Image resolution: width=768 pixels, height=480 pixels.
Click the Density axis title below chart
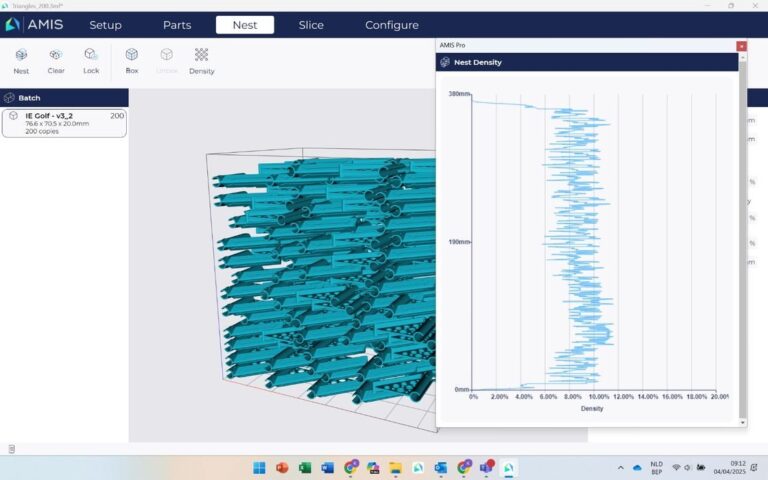coord(592,408)
